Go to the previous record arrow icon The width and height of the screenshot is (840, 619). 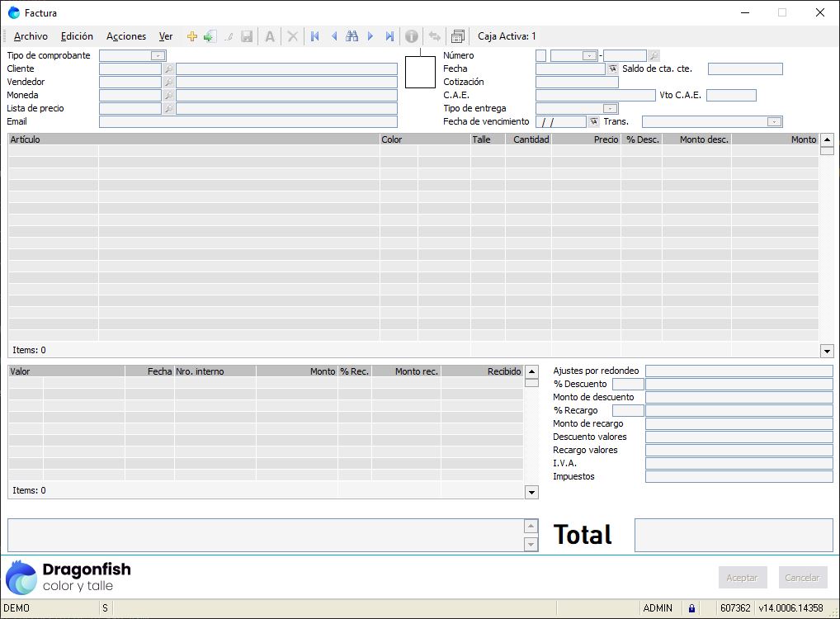[334, 36]
